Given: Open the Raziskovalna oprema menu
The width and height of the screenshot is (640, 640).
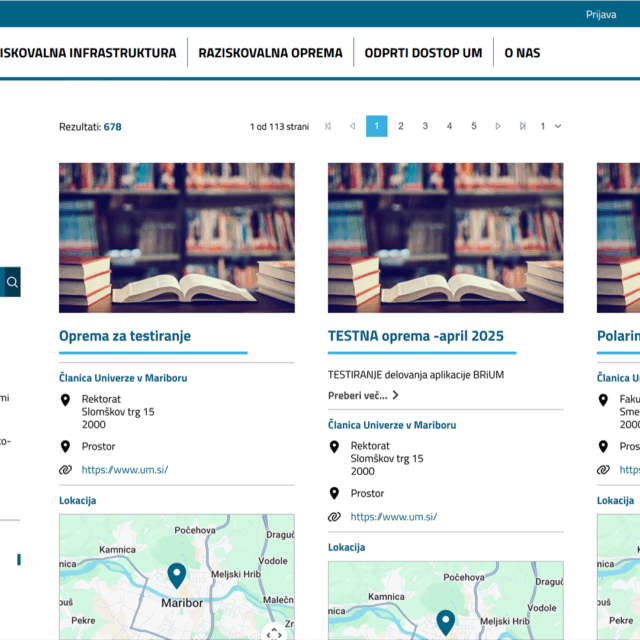Looking at the screenshot, I should click(x=270, y=53).
